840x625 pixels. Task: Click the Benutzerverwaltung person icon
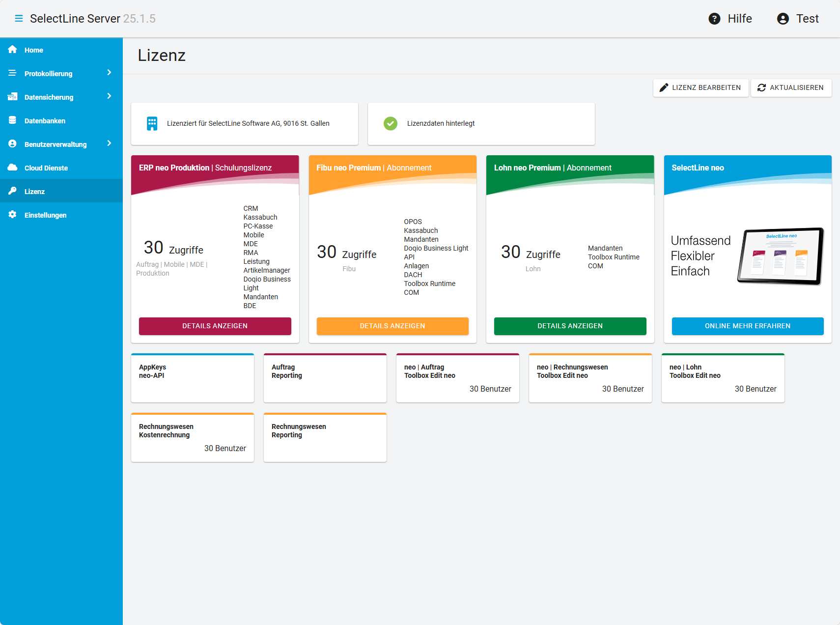click(x=12, y=144)
